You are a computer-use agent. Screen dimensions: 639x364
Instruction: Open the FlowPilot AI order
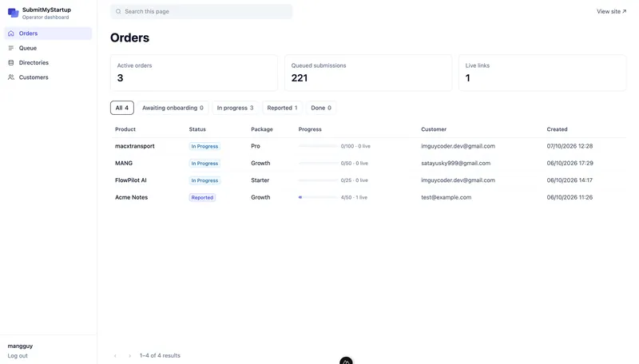tap(368, 180)
